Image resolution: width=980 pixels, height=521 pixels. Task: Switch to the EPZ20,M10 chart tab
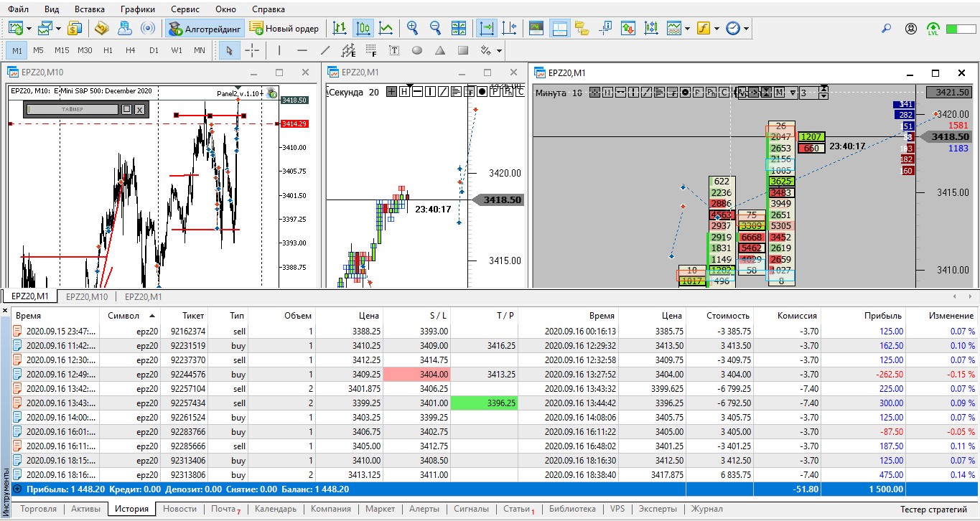(87, 296)
